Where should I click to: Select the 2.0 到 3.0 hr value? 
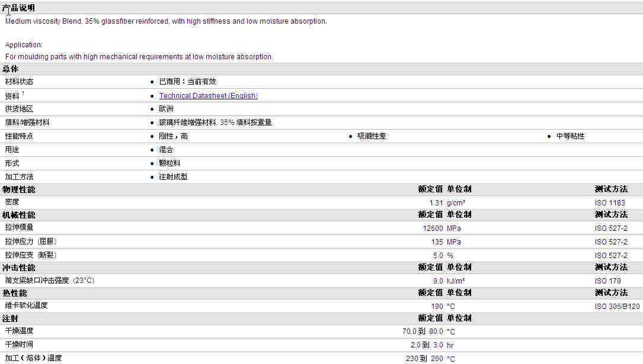[432, 345]
